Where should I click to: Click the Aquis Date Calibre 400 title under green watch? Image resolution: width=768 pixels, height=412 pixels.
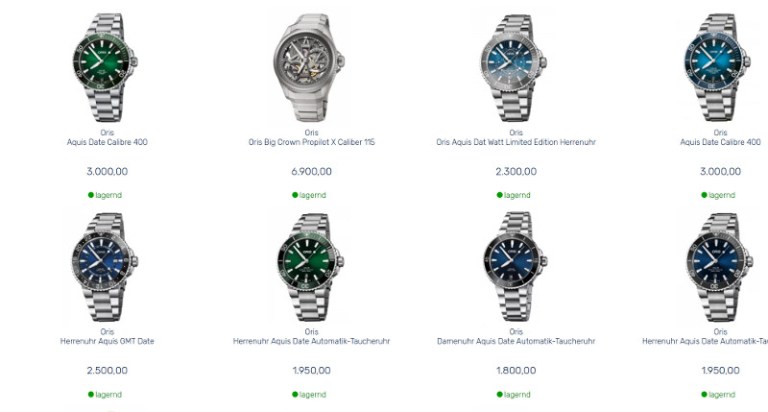pos(107,142)
